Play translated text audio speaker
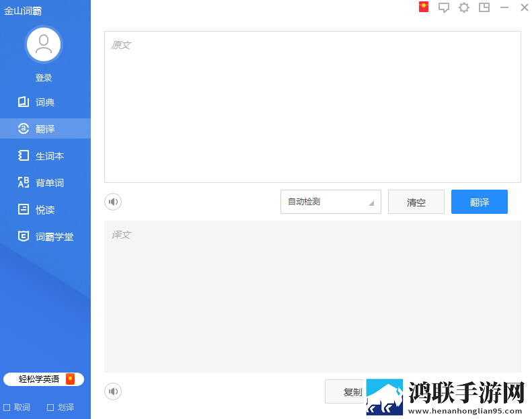 pos(113,391)
